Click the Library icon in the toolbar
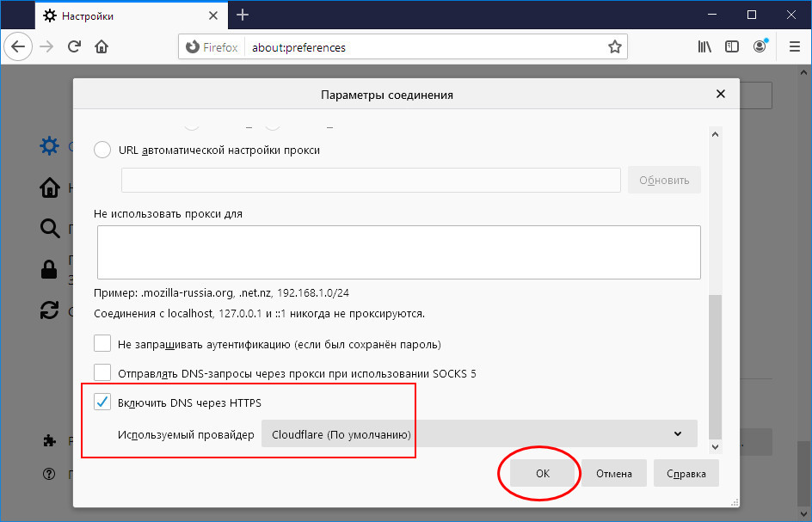Viewport: 812px width, 522px height. [704, 46]
